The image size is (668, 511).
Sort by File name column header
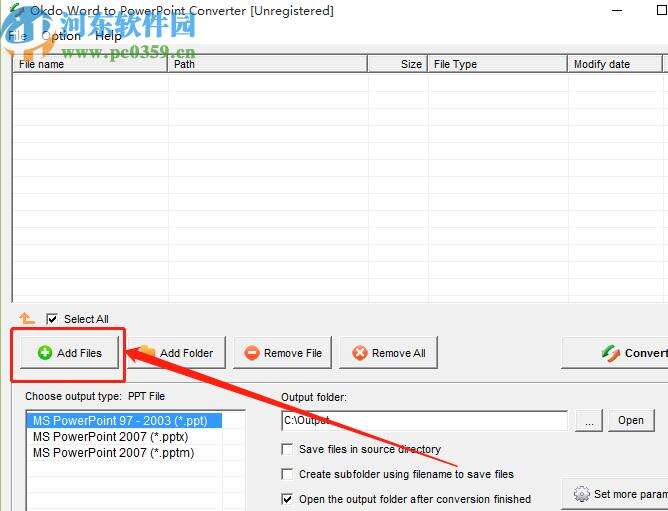(x=90, y=64)
